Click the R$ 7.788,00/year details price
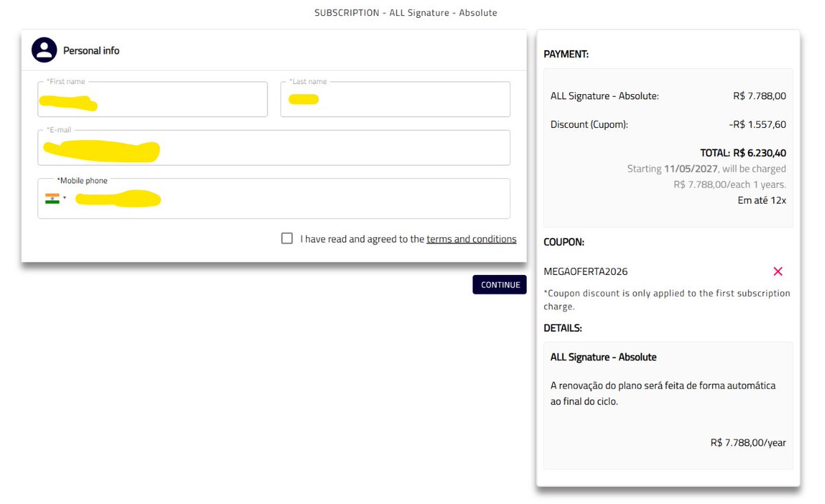Viewport: 825px width, 504px height. coord(748,443)
